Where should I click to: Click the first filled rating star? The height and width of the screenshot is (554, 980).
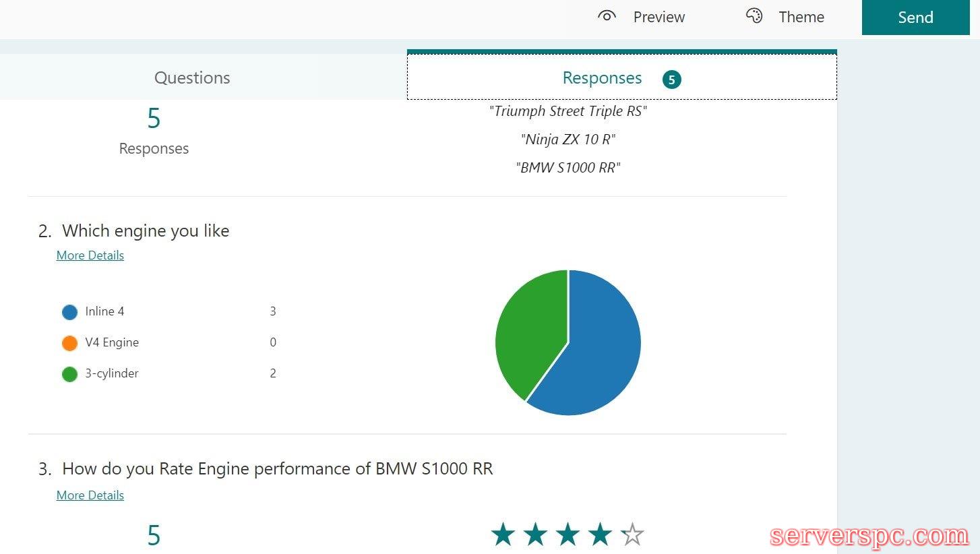503,535
